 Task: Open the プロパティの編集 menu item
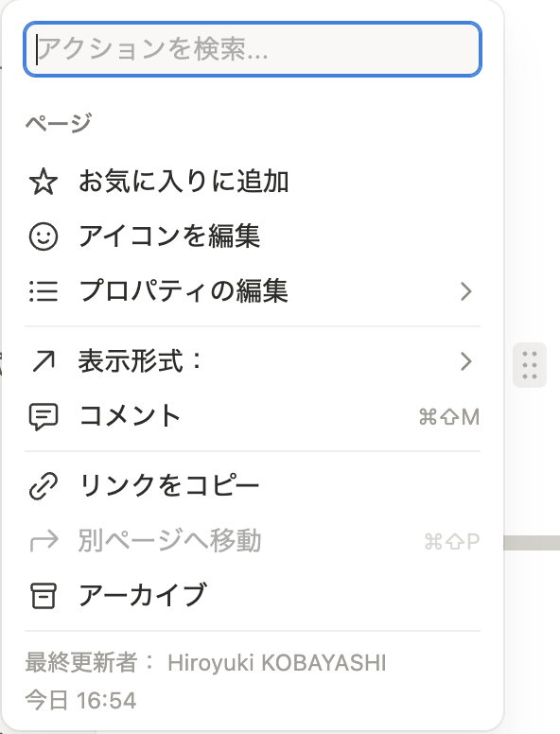click(253, 291)
